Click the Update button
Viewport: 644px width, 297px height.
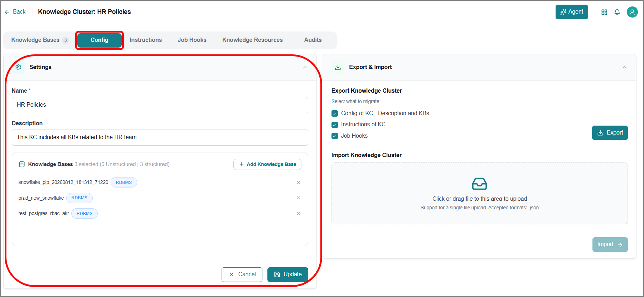[288, 274]
